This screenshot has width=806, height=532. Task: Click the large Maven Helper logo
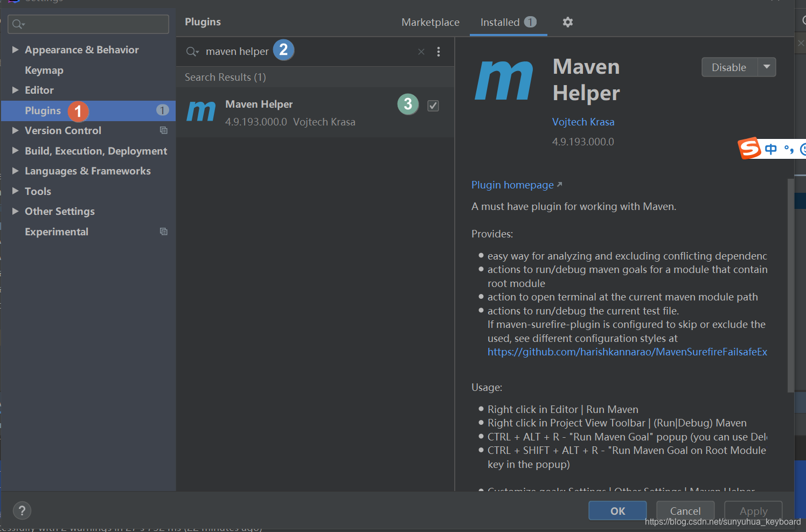504,81
